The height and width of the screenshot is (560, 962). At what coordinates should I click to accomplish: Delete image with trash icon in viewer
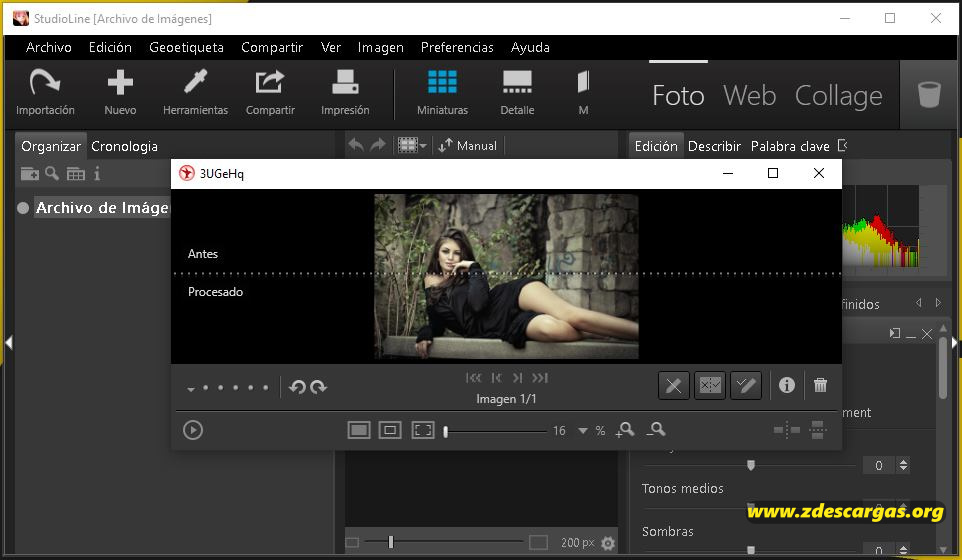[820, 385]
